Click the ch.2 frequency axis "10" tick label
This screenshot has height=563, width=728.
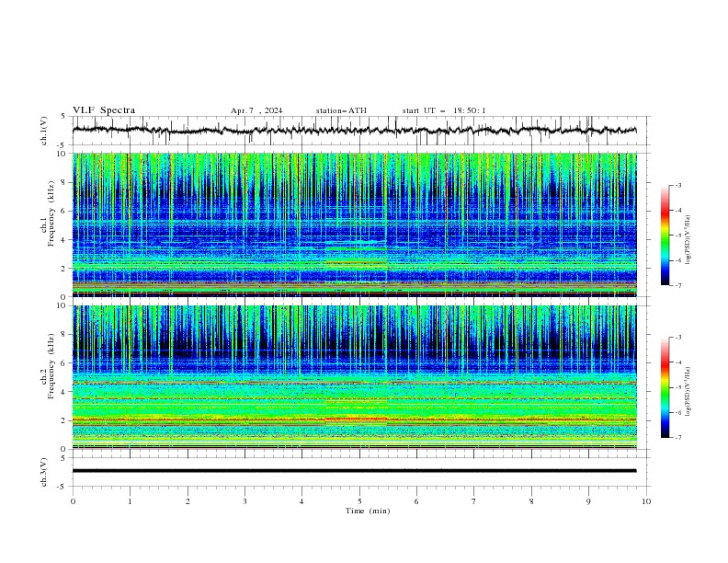pos(63,305)
